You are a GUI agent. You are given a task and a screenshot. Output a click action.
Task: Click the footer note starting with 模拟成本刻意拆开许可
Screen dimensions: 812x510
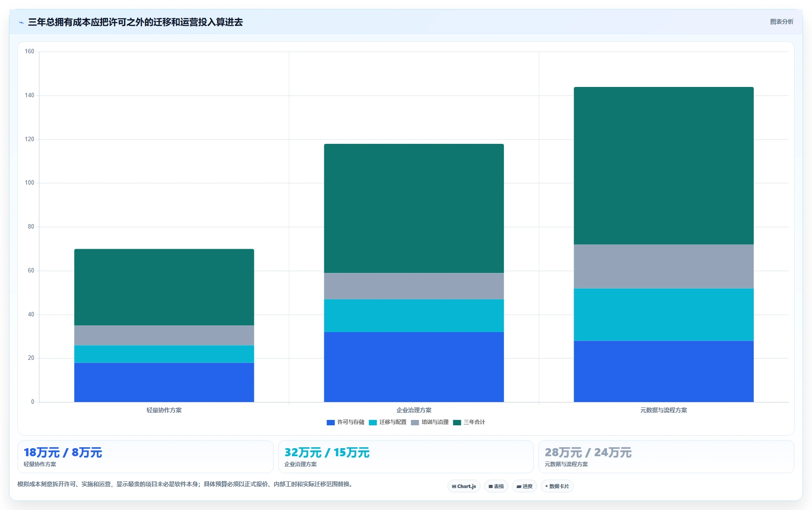click(x=186, y=484)
